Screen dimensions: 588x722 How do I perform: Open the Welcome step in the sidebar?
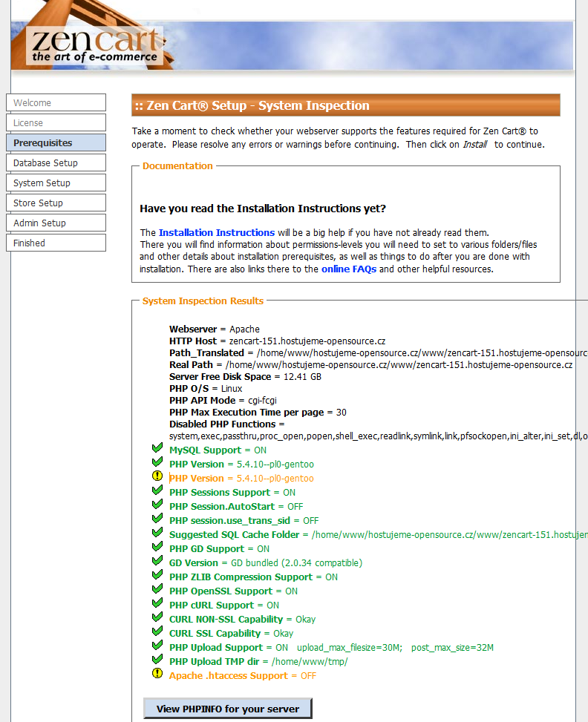point(56,102)
